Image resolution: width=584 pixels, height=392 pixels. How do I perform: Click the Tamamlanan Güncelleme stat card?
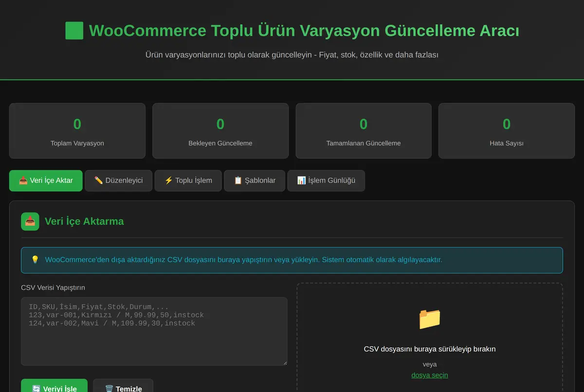364,131
